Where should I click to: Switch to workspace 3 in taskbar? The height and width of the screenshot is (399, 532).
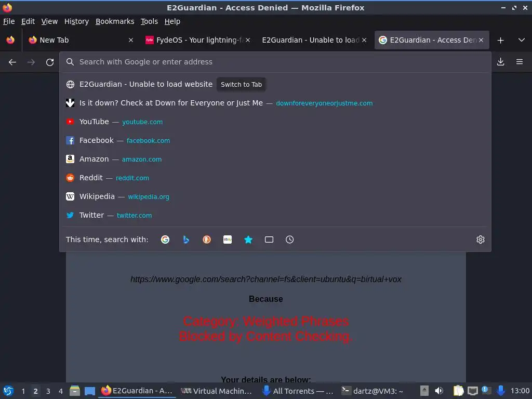pos(48,391)
